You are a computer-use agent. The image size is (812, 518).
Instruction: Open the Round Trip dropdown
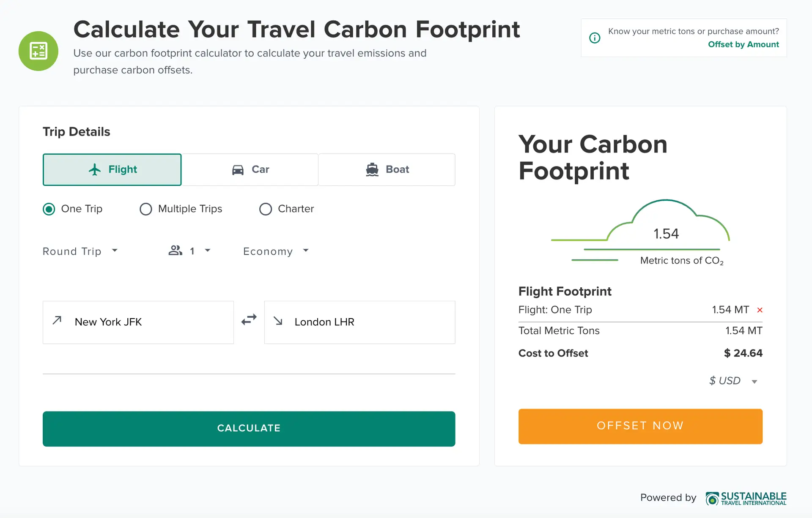[x=80, y=251]
